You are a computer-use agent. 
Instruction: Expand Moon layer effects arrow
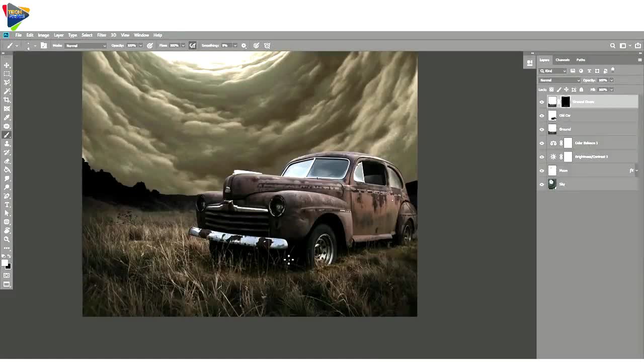click(x=637, y=170)
